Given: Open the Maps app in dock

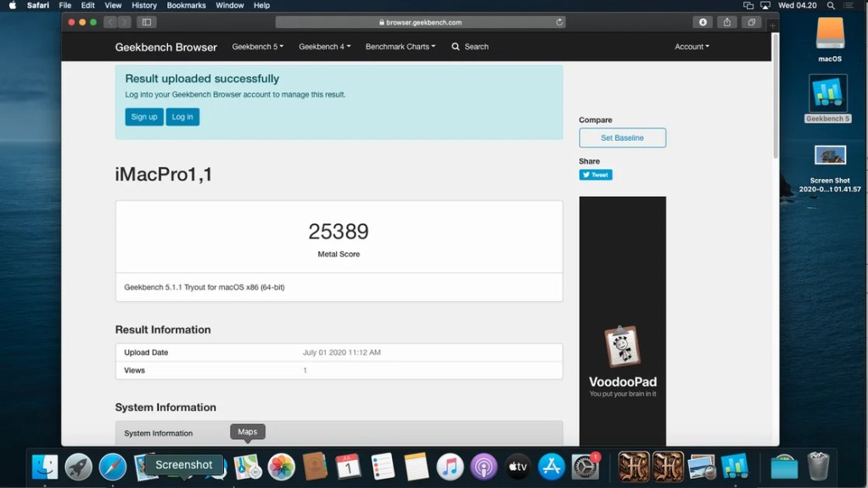Looking at the screenshot, I should pyautogui.click(x=248, y=467).
